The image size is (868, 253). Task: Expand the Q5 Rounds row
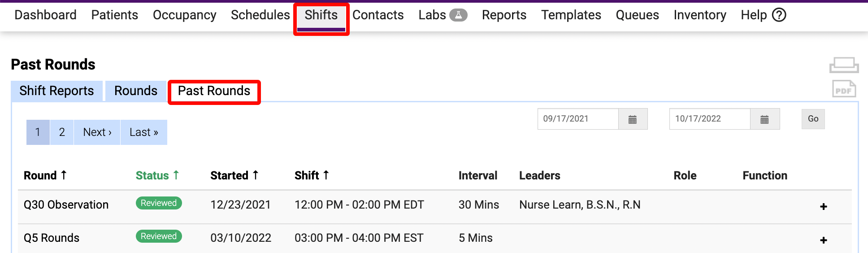(823, 240)
